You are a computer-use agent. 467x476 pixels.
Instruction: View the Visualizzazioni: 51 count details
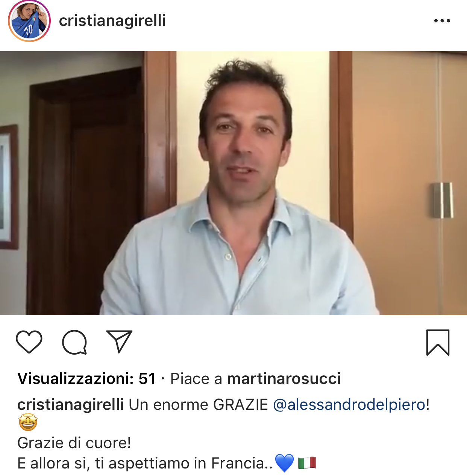86,379
